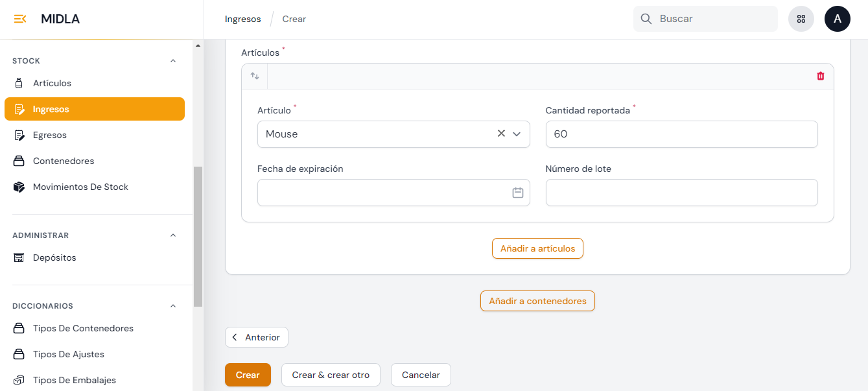Clear the selected Mouse article

click(501, 134)
